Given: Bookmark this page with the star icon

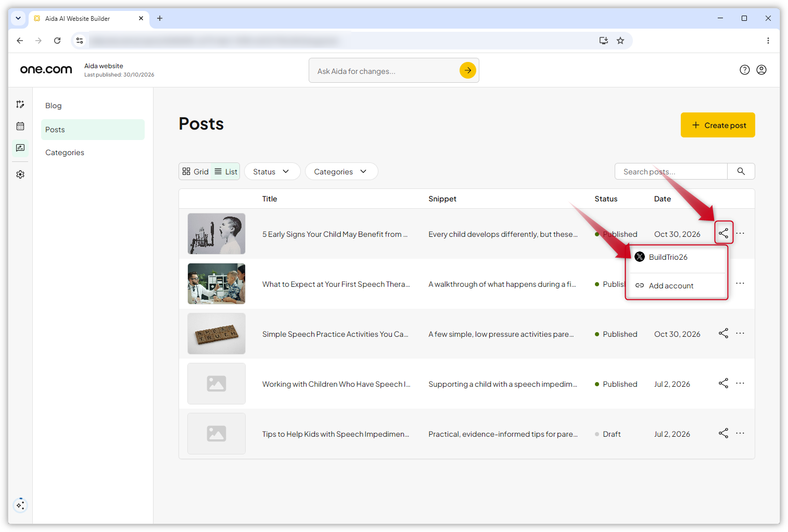Looking at the screenshot, I should [620, 41].
